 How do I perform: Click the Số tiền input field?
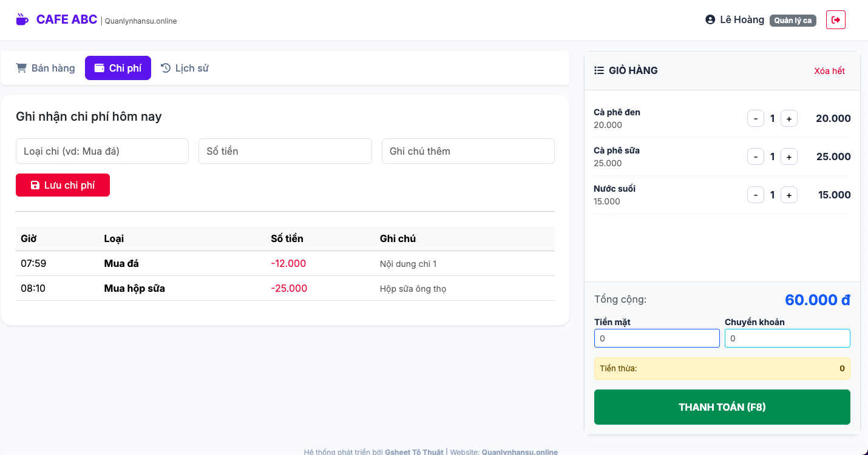tap(285, 151)
